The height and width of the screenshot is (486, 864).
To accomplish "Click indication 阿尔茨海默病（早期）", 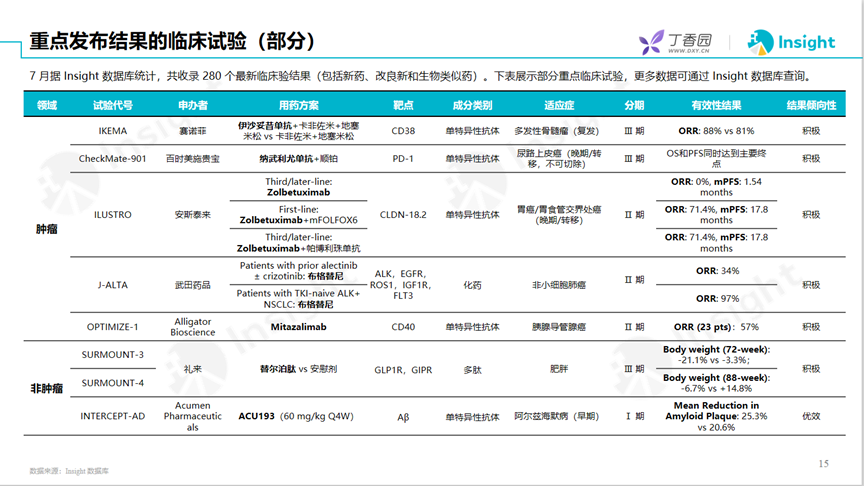I will 557,416.
